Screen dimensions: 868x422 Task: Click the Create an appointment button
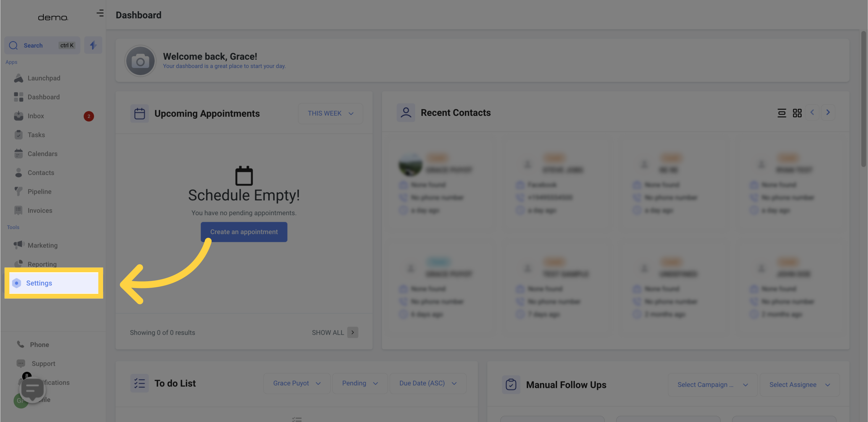(x=243, y=232)
